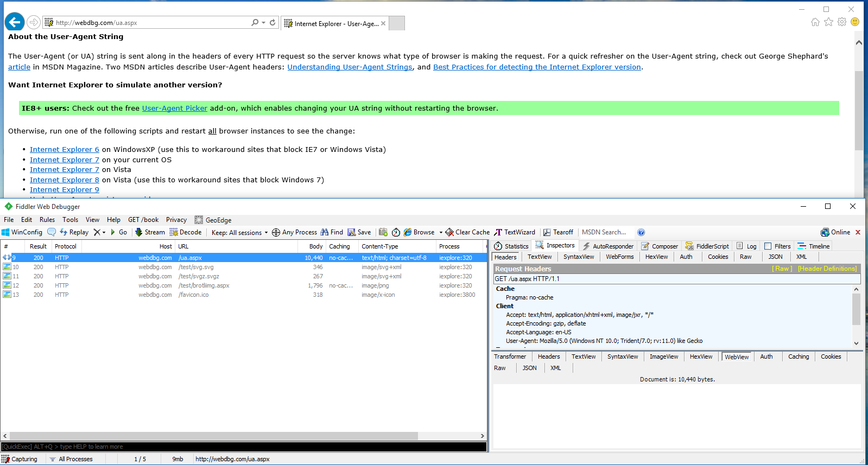868x465 pixels.
Task: Toggle Capturing in Fiddler status bar
Action: (20, 459)
